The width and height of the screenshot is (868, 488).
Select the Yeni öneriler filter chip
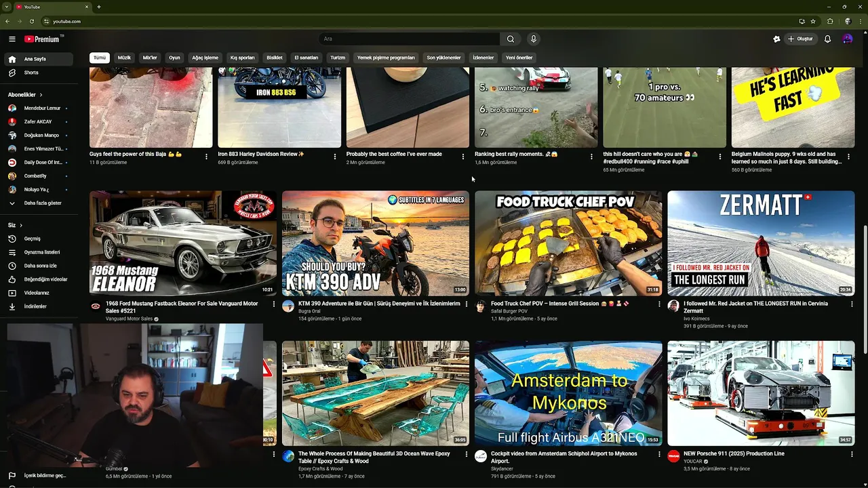click(x=519, y=58)
